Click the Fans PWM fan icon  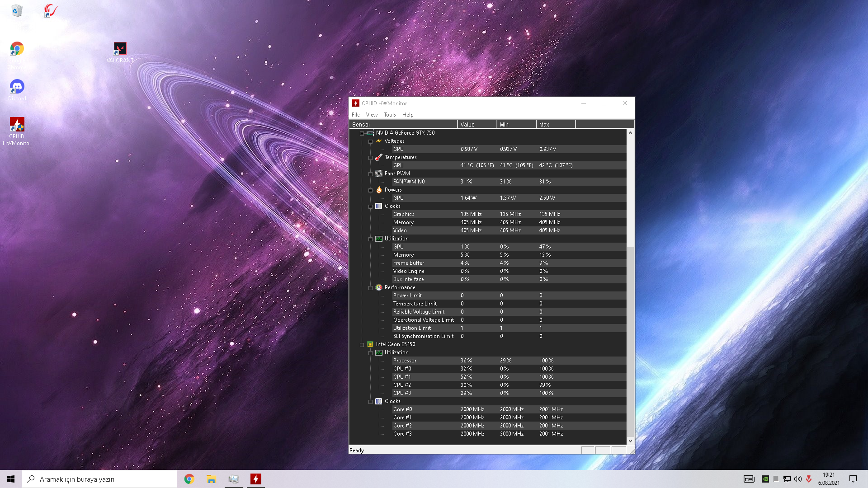pyautogui.click(x=379, y=174)
